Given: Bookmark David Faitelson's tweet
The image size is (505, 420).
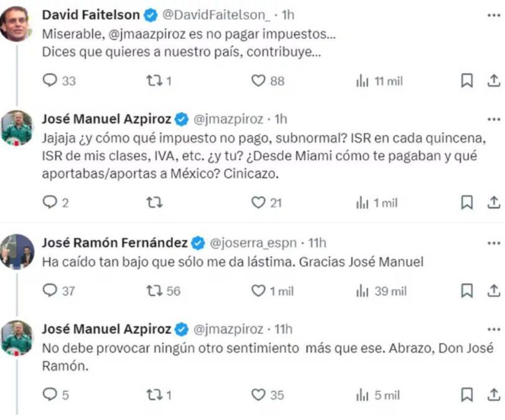Looking at the screenshot, I should [x=466, y=80].
